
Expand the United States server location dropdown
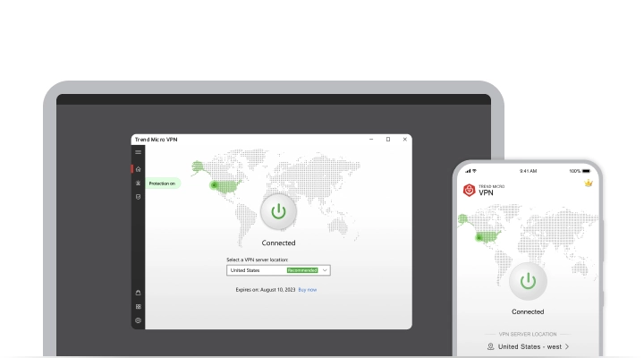click(x=278, y=270)
